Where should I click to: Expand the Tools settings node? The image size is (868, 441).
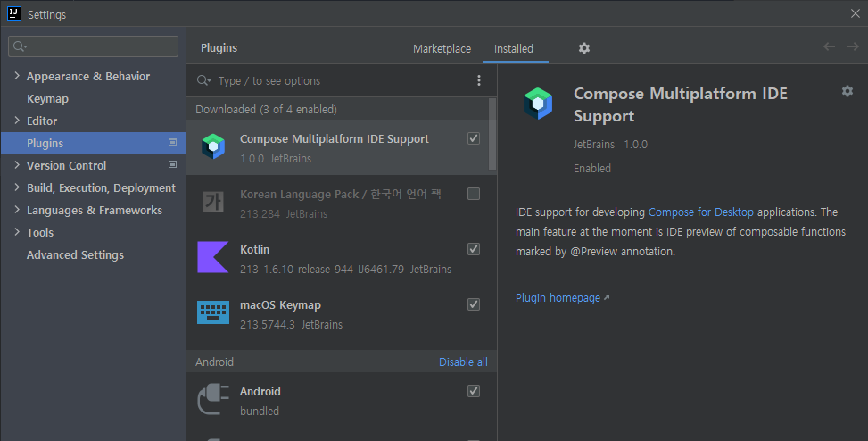click(x=17, y=232)
